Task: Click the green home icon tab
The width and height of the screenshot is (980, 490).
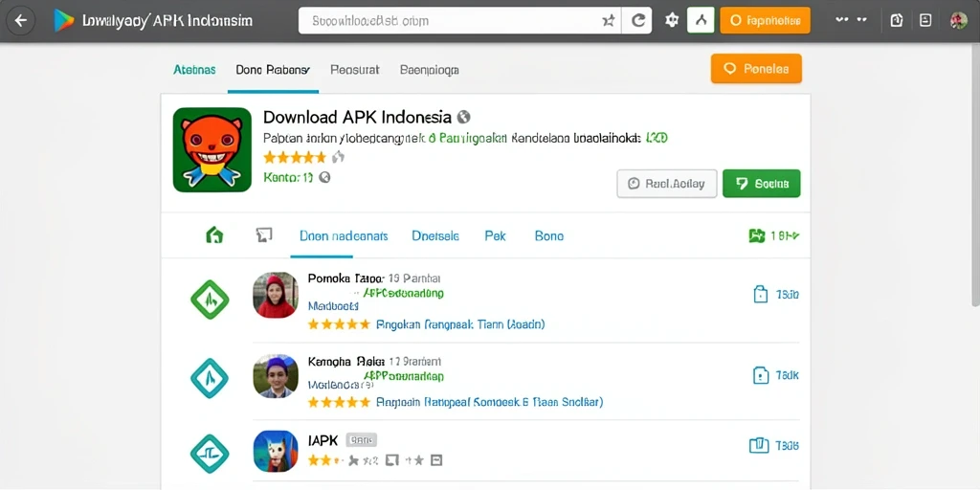Action: pos(214,235)
